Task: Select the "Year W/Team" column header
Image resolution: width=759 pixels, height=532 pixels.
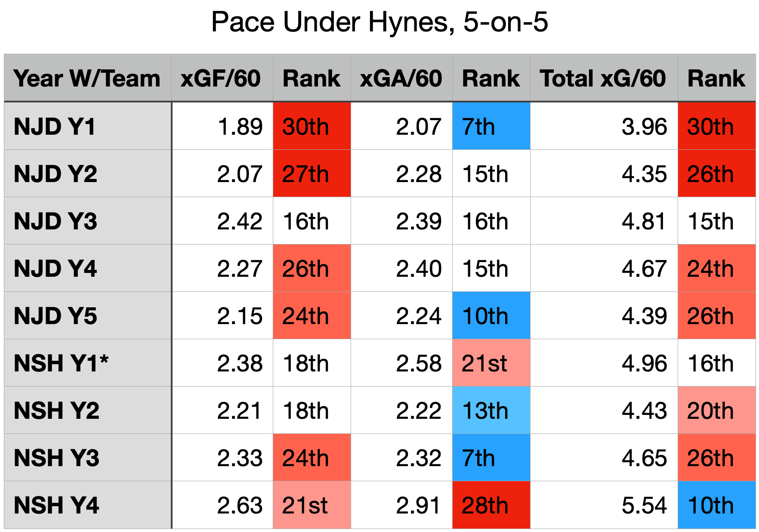Action: click(x=87, y=79)
